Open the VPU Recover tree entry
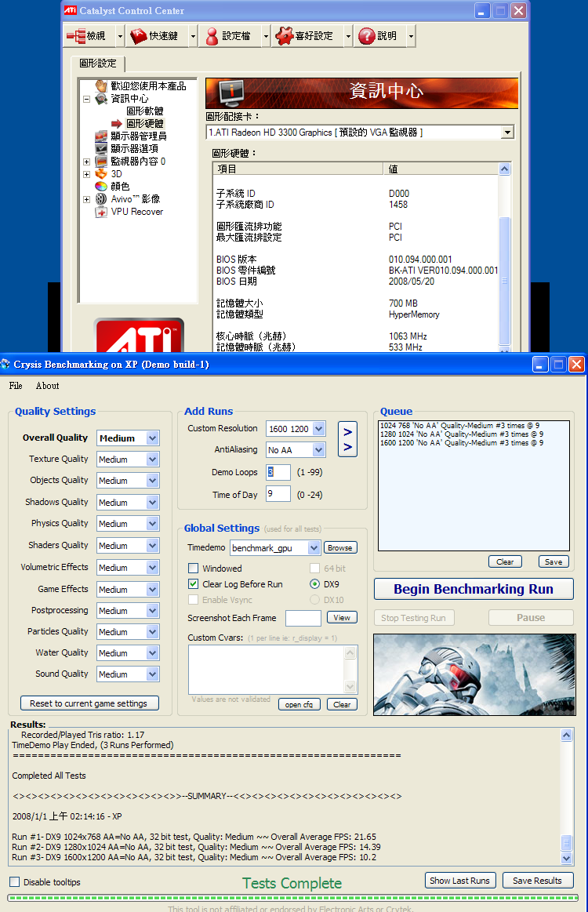 coord(136,212)
